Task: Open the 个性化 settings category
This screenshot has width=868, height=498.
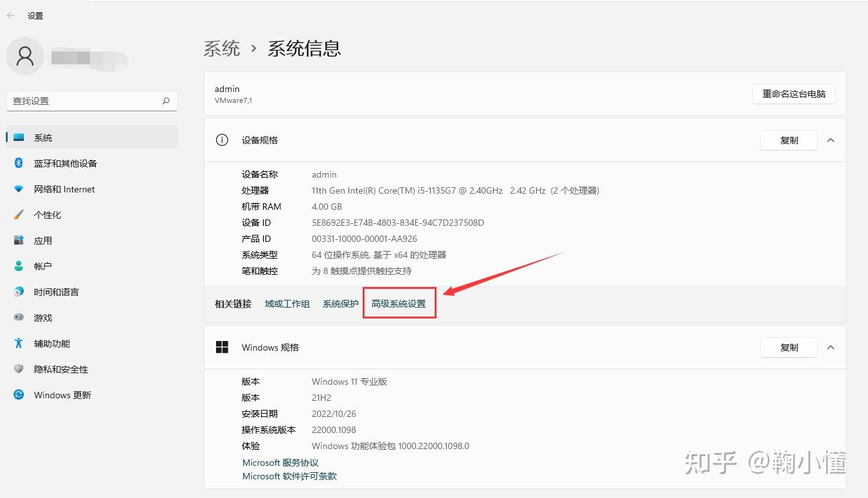Action: 92,215
